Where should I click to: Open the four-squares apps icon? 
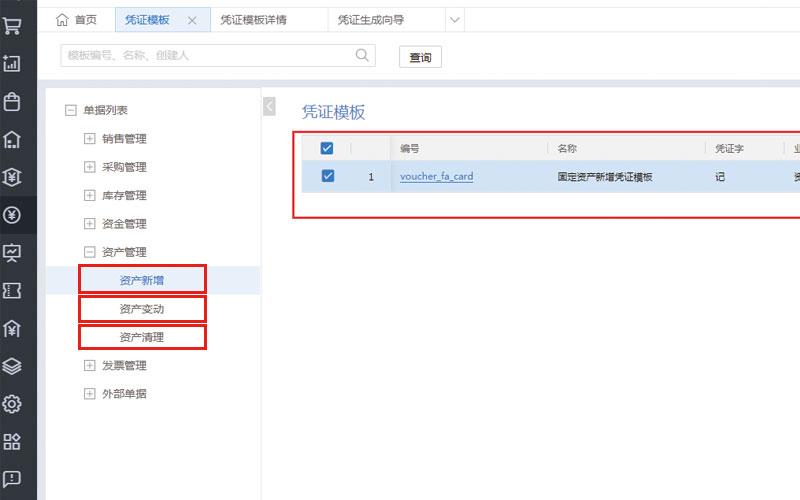[x=12, y=441]
